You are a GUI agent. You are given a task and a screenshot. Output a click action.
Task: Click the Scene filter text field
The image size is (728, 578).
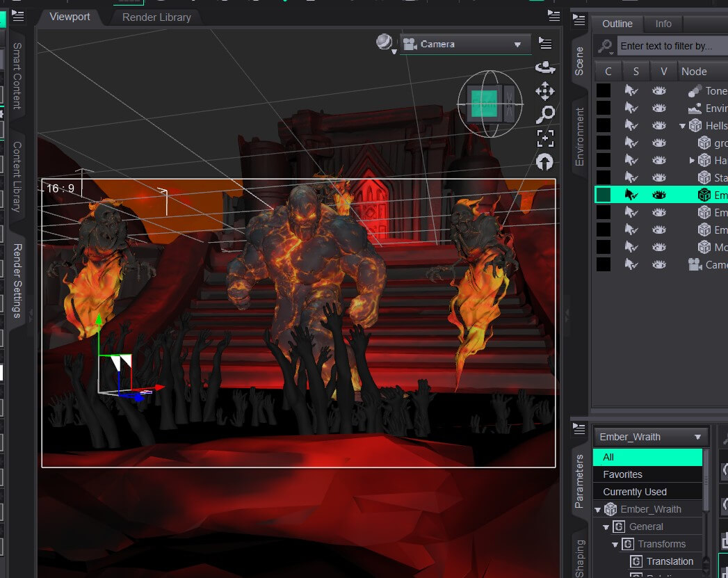(x=672, y=46)
